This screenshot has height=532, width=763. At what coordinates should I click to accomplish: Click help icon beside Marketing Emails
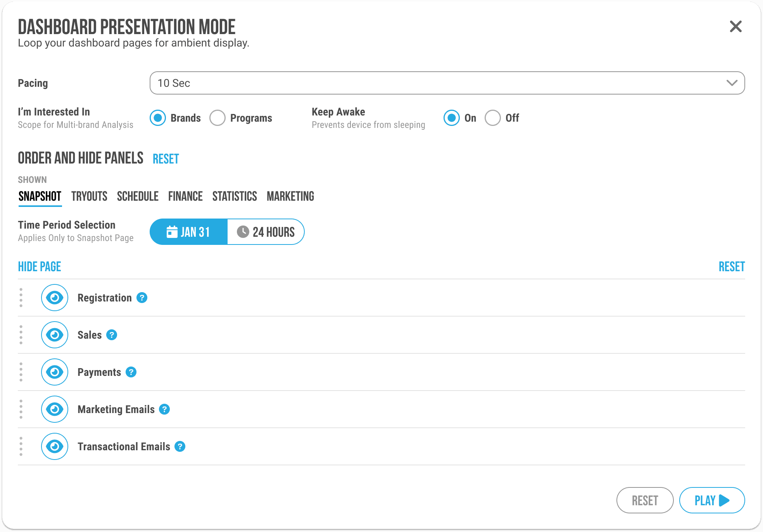pyautogui.click(x=164, y=409)
